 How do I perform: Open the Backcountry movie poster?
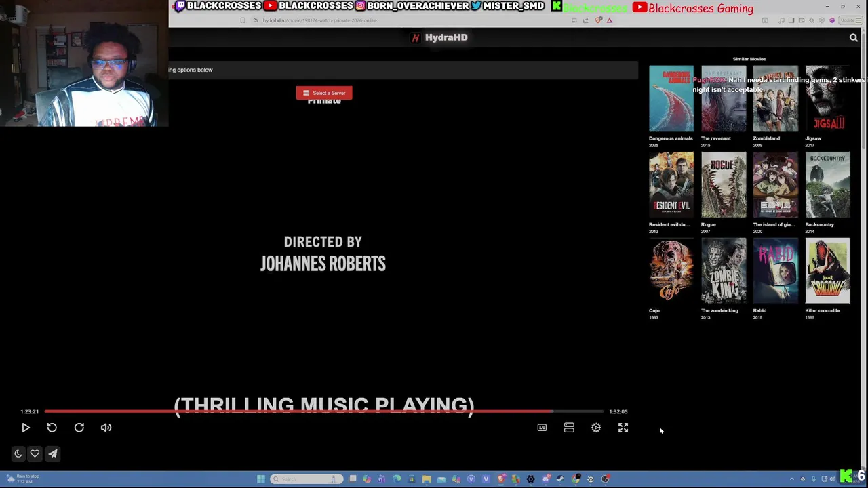[x=827, y=185]
